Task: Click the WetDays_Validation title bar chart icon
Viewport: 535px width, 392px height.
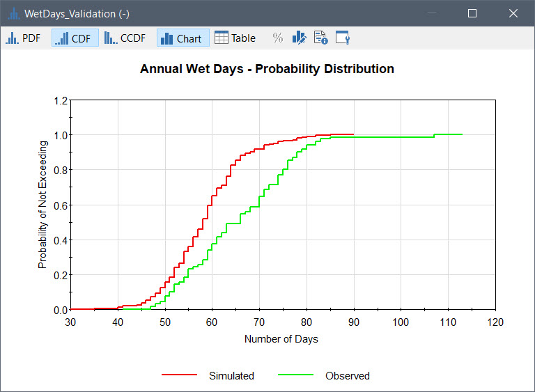Action: click(x=13, y=14)
